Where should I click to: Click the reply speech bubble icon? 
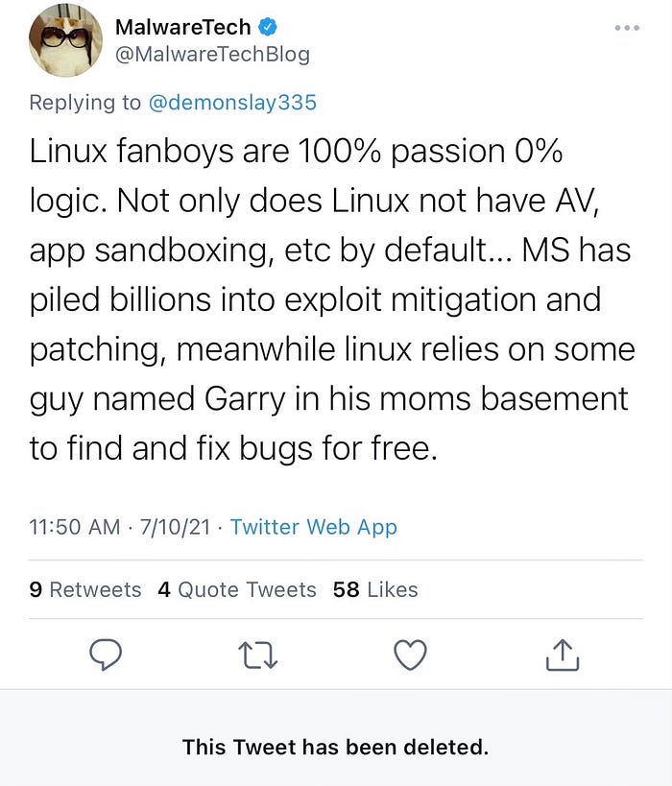coord(106,655)
